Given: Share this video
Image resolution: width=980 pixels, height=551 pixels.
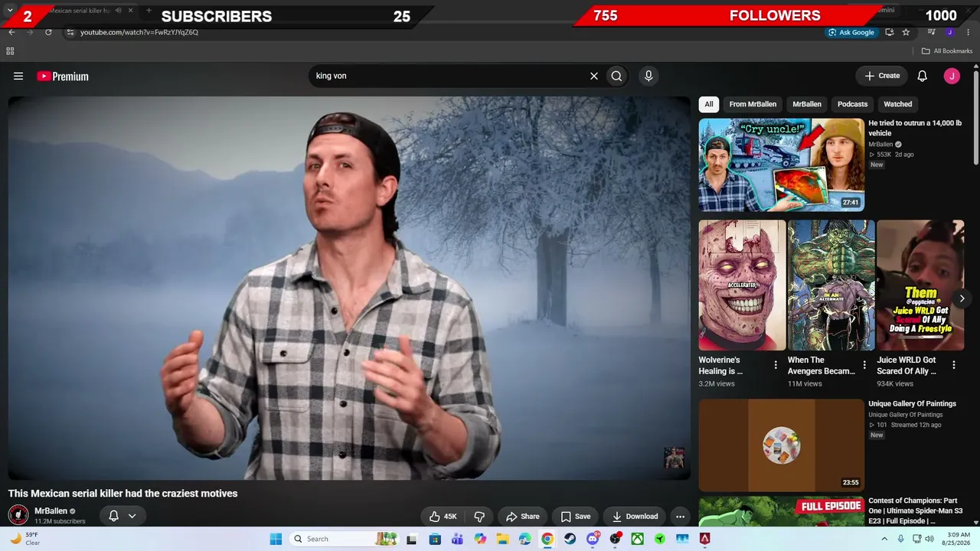Looking at the screenshot, I should (x=522, y=517).
